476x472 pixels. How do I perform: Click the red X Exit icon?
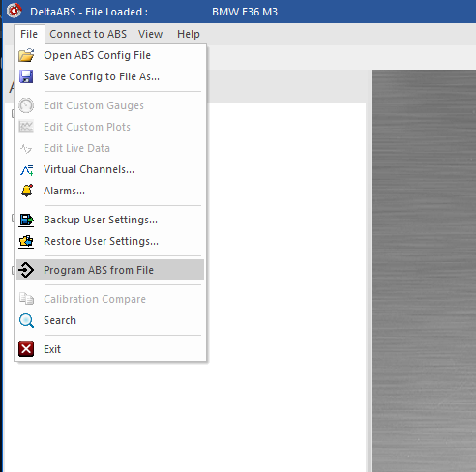coord(26,349)
